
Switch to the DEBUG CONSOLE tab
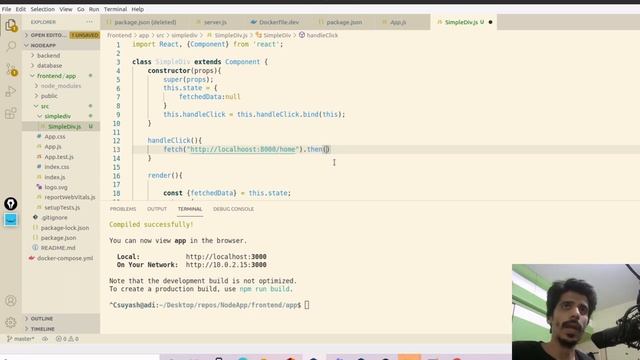[x=233, y=209]
